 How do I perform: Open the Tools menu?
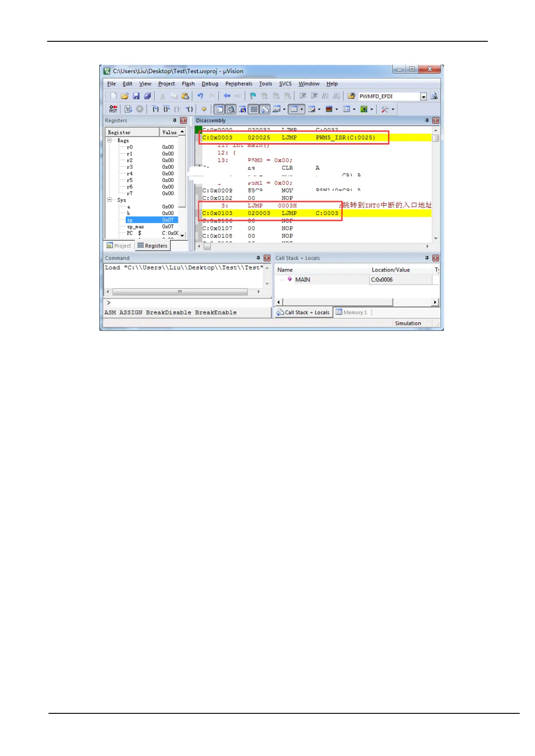[x=265, y=84]
